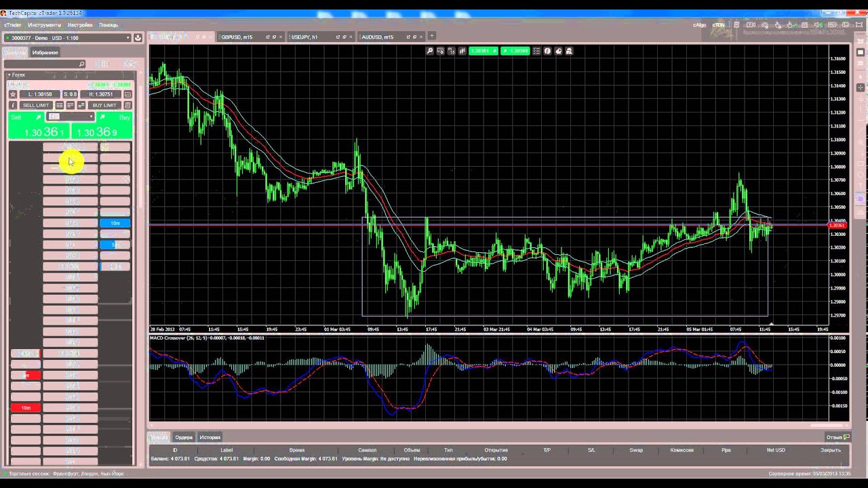Add a new chart tab with plus
Screen dimensions: 868x488
tap(431, 36)
